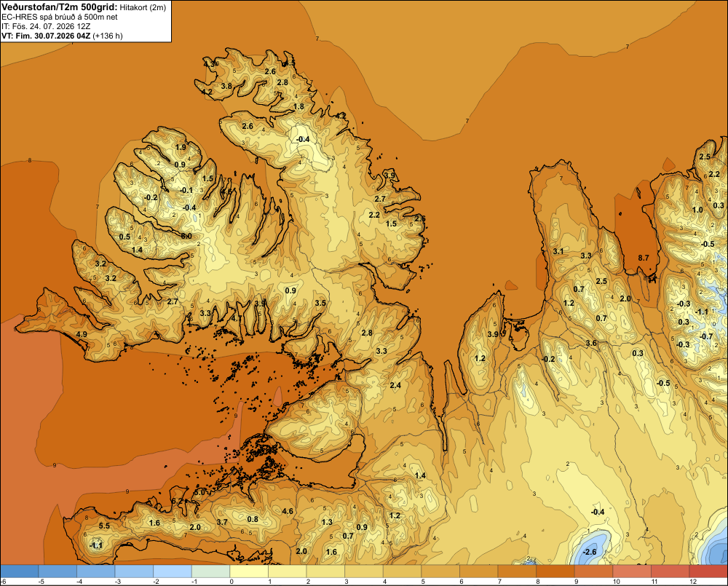The height and width of the screenshot is (586, 728).
Task: Click the 3.5 temperature value
Action: (x=320, y=303)
